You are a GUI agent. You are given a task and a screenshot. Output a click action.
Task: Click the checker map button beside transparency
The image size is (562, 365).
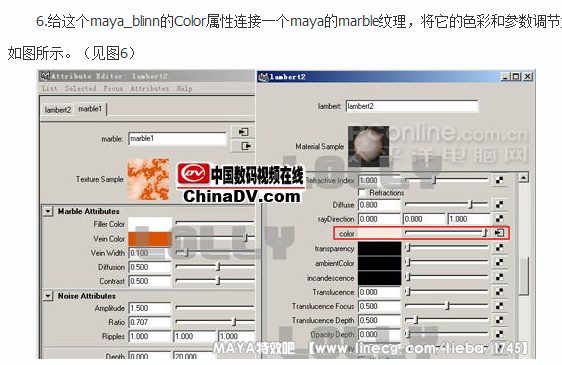[500, 247]
